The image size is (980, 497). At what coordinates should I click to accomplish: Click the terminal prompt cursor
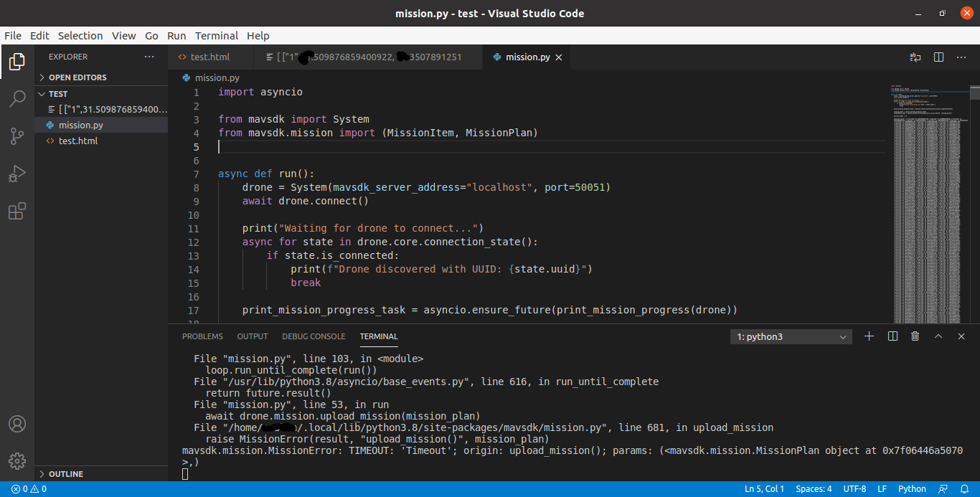pos(185,474)
